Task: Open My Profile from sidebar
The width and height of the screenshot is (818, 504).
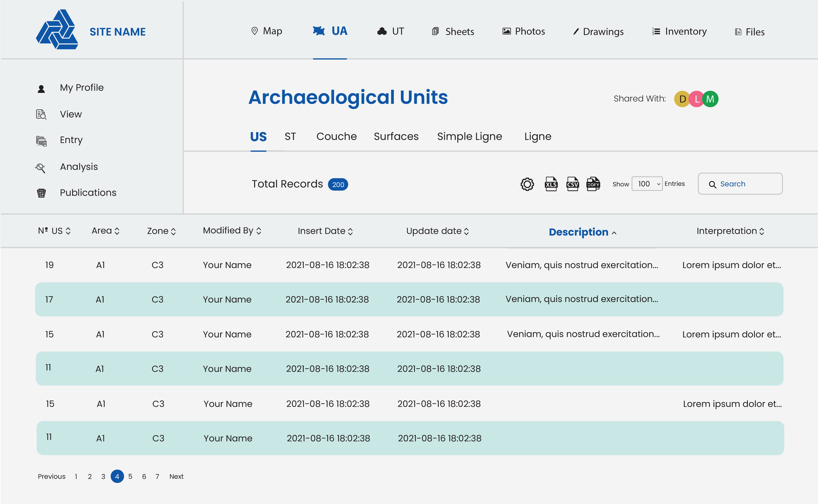Action: click(x=81, y=88)
